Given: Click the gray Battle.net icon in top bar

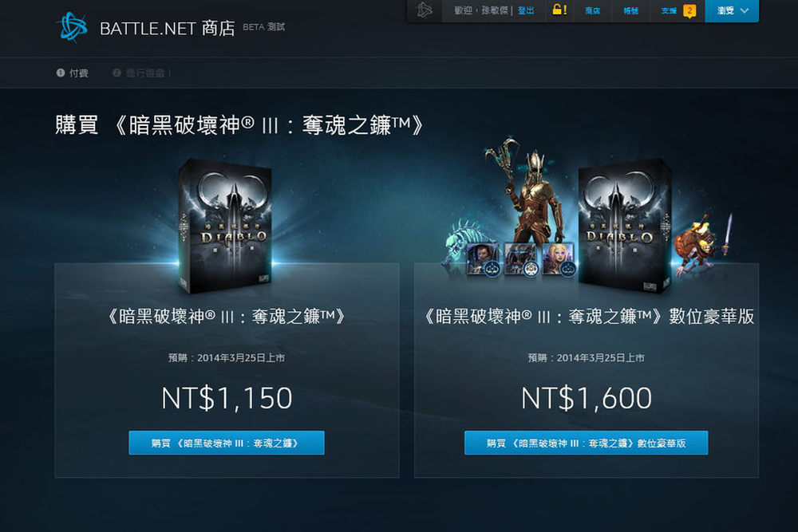Looking at the screenshot, I should (x=425, y=10).
